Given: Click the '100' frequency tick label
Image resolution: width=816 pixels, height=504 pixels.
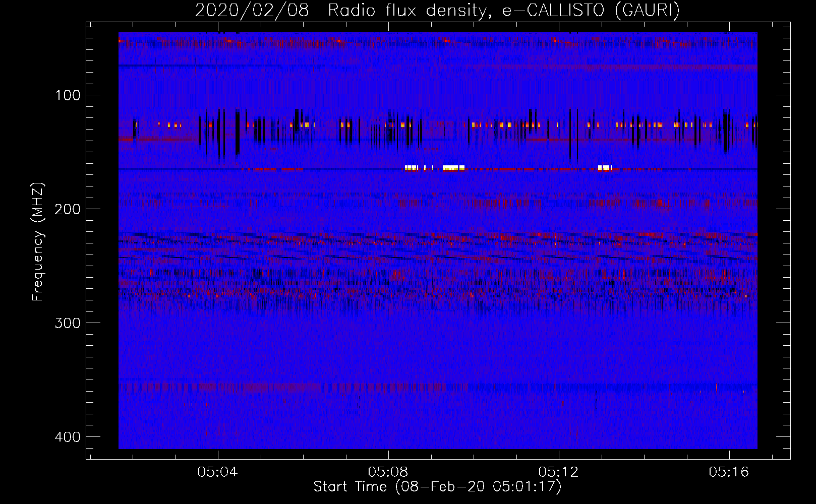Looking at the screenshot, I should coord(68,95).
